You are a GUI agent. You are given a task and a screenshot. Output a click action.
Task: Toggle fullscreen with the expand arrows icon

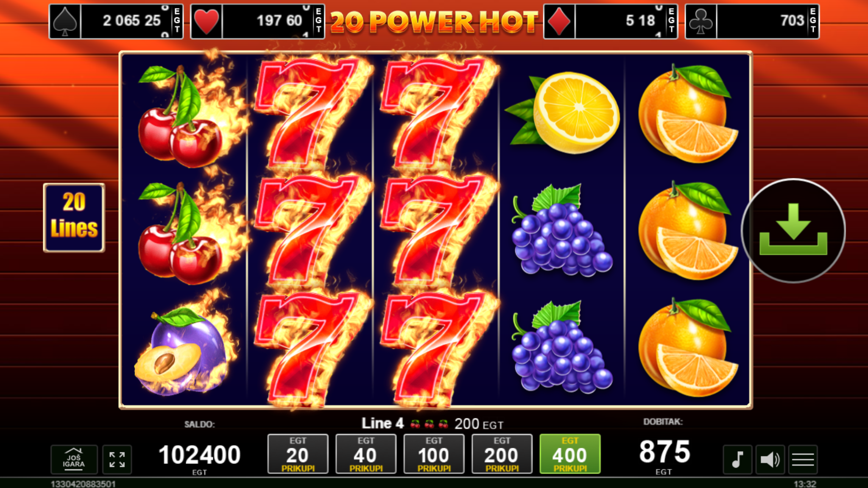(x=117, y=460)
